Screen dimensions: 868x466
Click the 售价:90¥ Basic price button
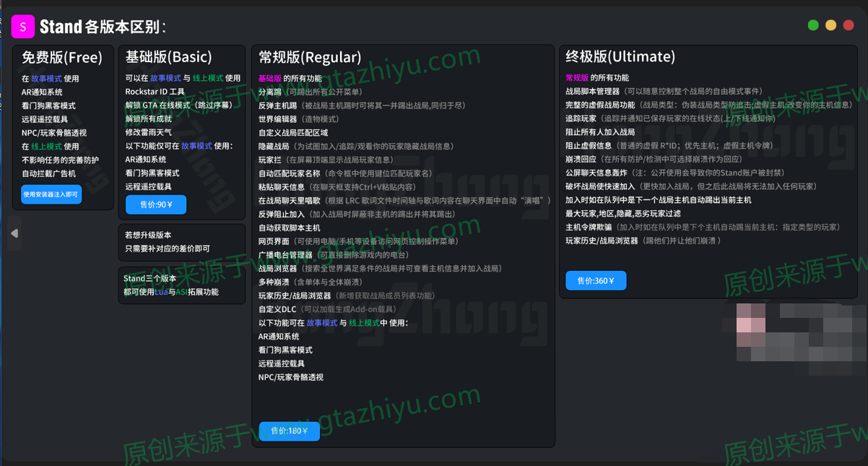156,205
